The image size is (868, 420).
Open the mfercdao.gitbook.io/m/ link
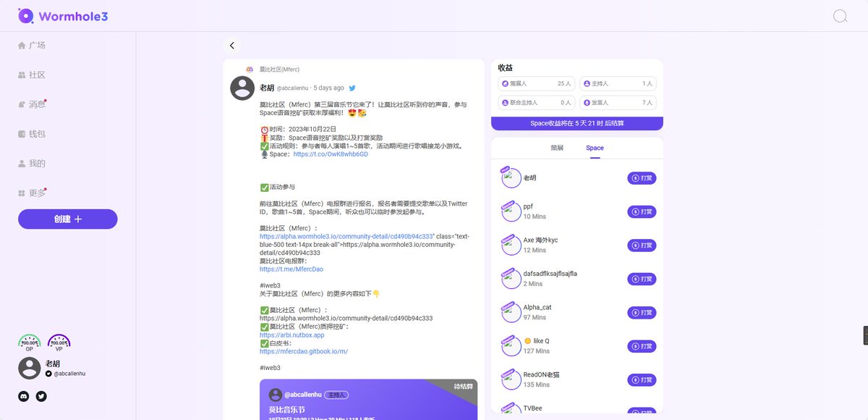tap(304, 351)
